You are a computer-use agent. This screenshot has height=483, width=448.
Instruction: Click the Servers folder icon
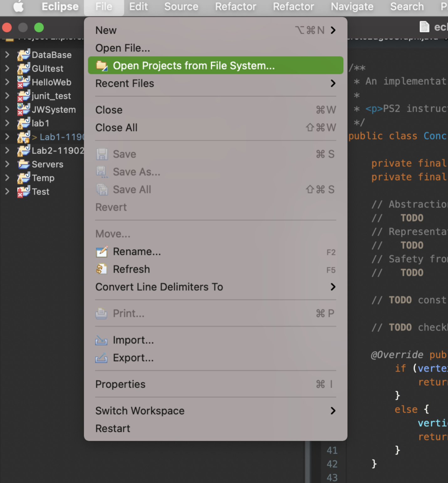[x=23, y=164]
